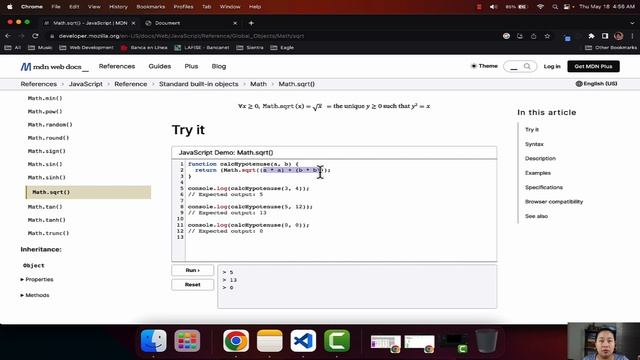
Task: Open Math.trunc() in the sidebar
Action: 48,233
